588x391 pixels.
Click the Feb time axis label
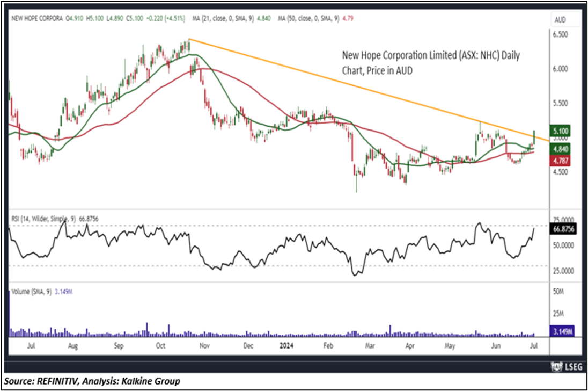tap(328, 345)
